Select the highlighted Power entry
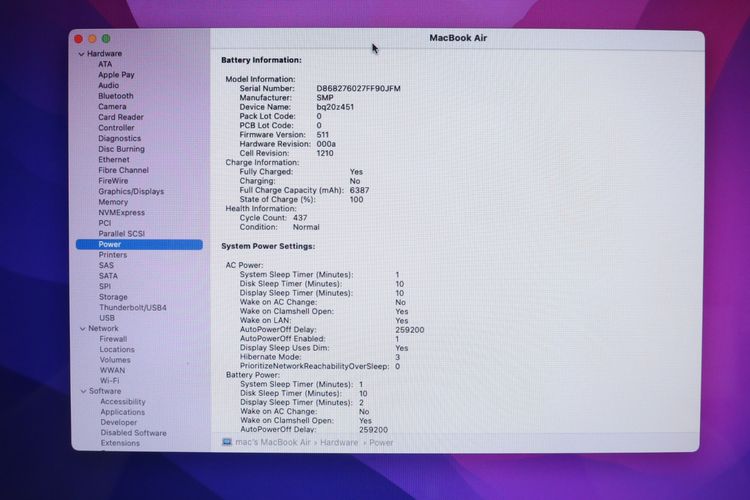This screenshot has width=750, height=500. [x=139, y=244]
